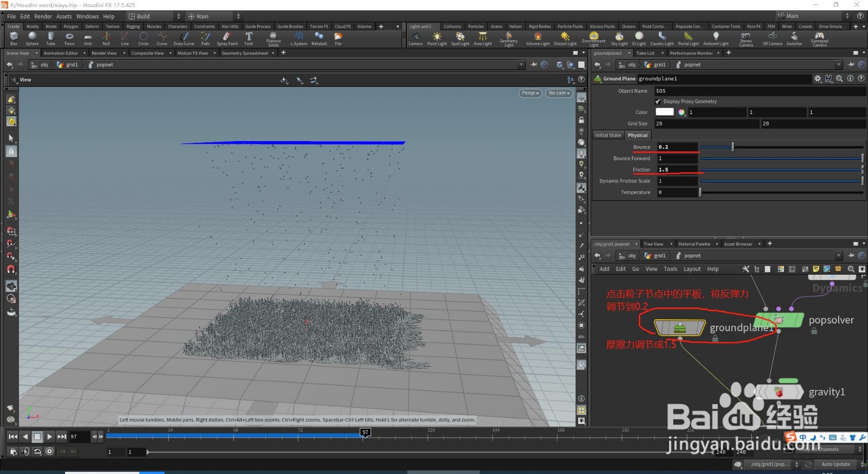
Task: Toggle the Auto Update cook mode
Action: pyautogui.click(x=835, y=464)
